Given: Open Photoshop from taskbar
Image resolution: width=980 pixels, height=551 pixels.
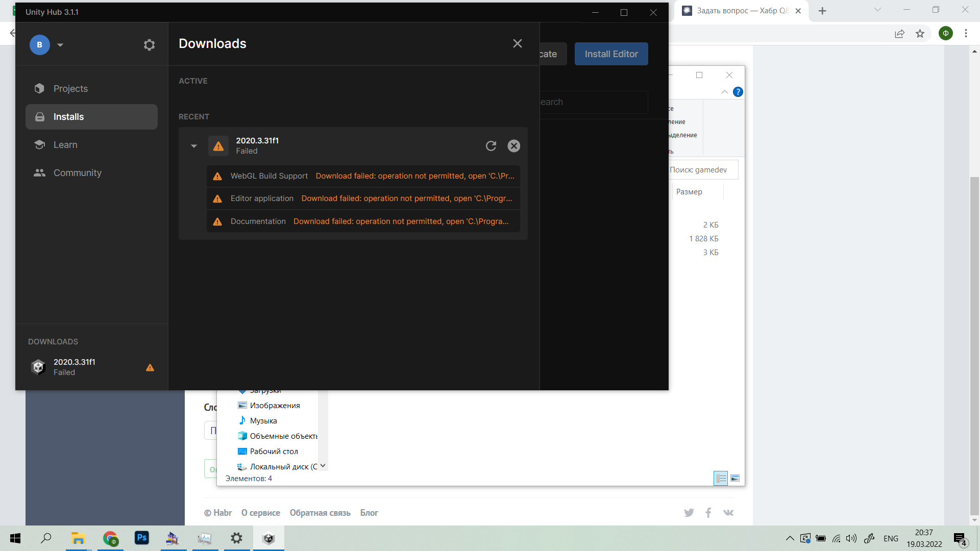Looking at the screenshot, I should click(x=142, y=538).
